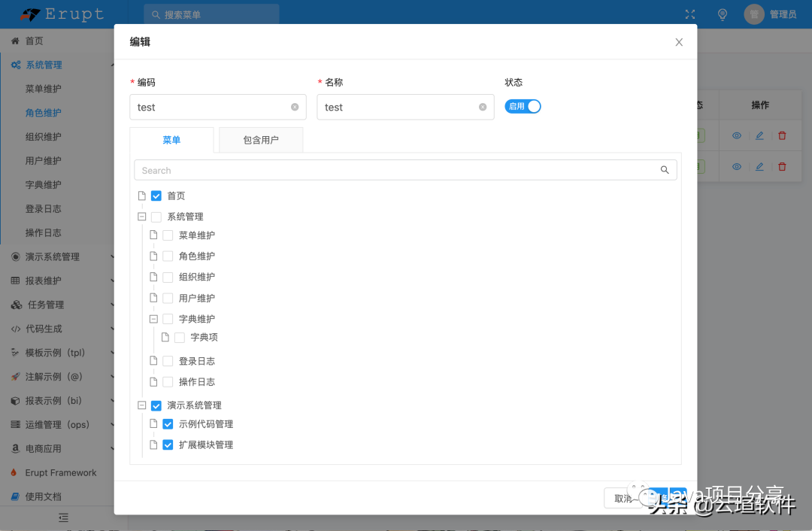The height and width of the screenshot is (531, 812).
Task: Check the 菜单维护 checkbox in the tree
Action: click(x=167, y=235)
